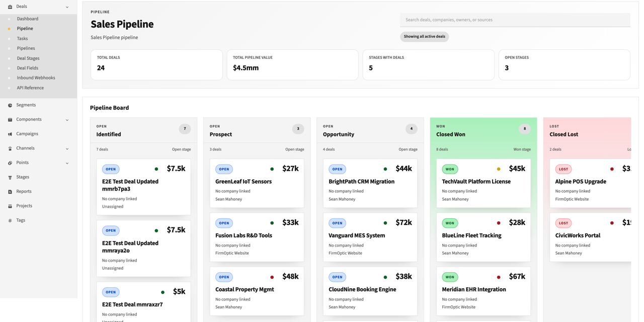
Task: Click the Stages funnel icon
Action: pyautogui.click(x=10, y=178)
